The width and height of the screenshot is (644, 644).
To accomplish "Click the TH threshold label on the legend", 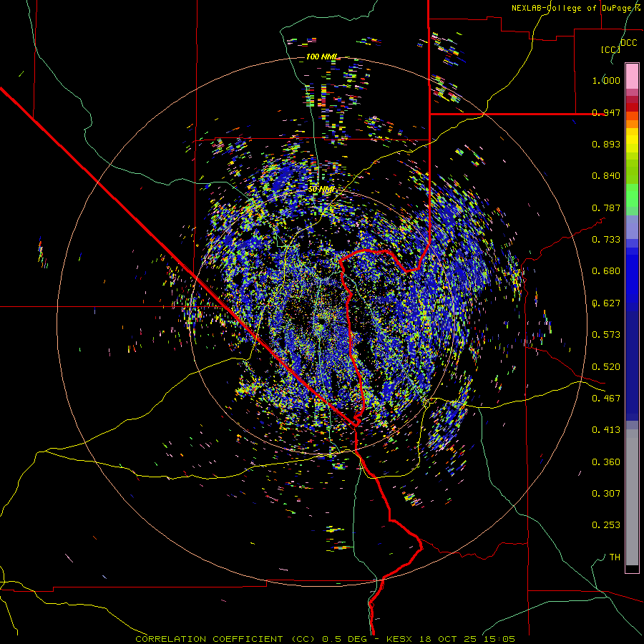I will pyautogui.click(x=615, y=557).
